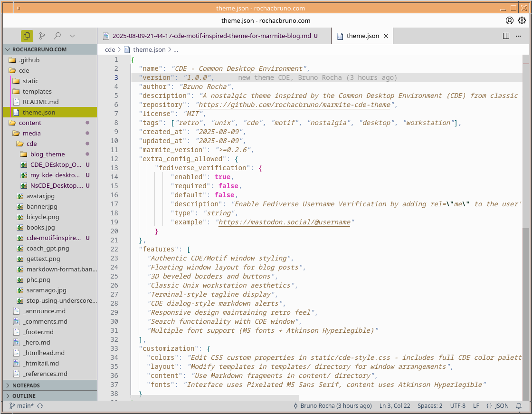This screenshot has width=532, height=414.
Task: Click the main* git branch indicator
Action: (x=21, y=406)
